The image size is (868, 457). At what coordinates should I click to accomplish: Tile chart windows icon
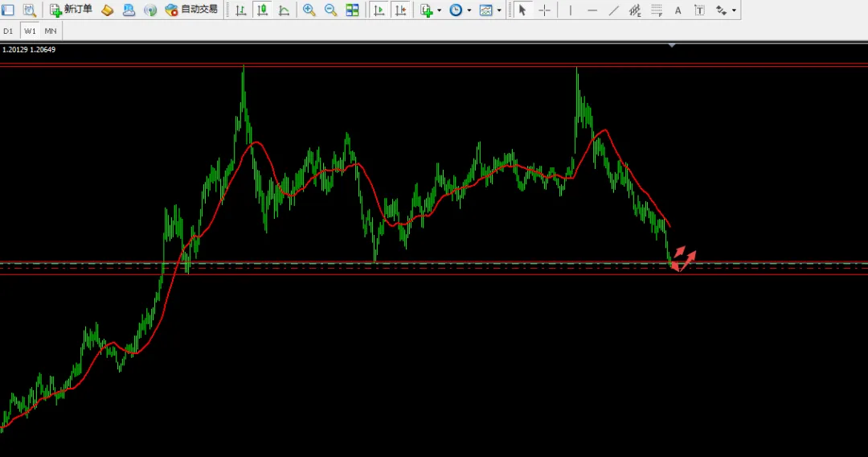(352, 10)
